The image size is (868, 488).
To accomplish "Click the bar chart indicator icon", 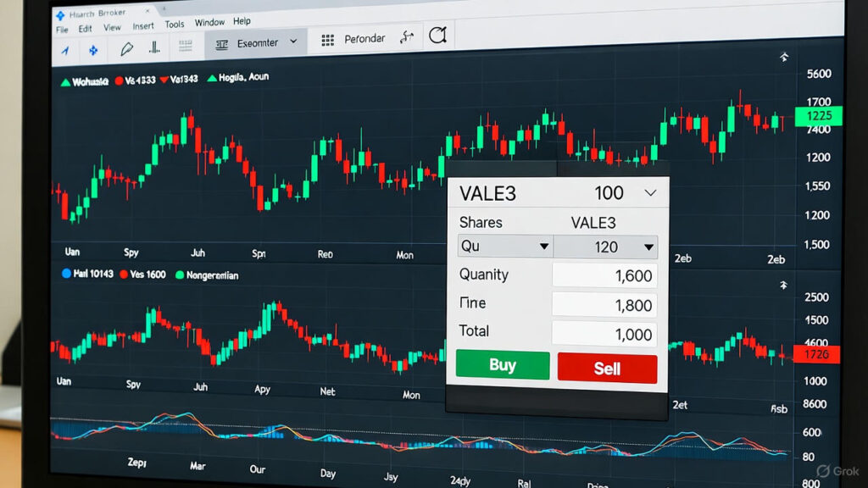I will (x=155, y=48).
